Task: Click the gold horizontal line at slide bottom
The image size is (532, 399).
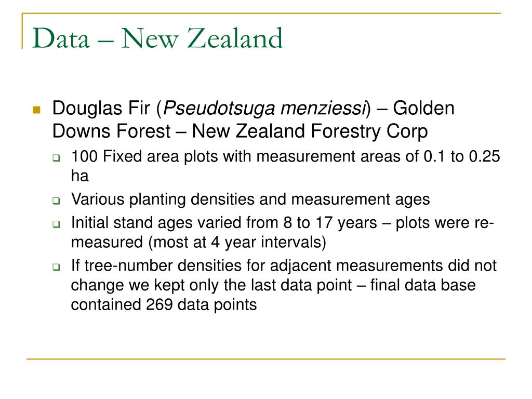Action: (266, 358)
